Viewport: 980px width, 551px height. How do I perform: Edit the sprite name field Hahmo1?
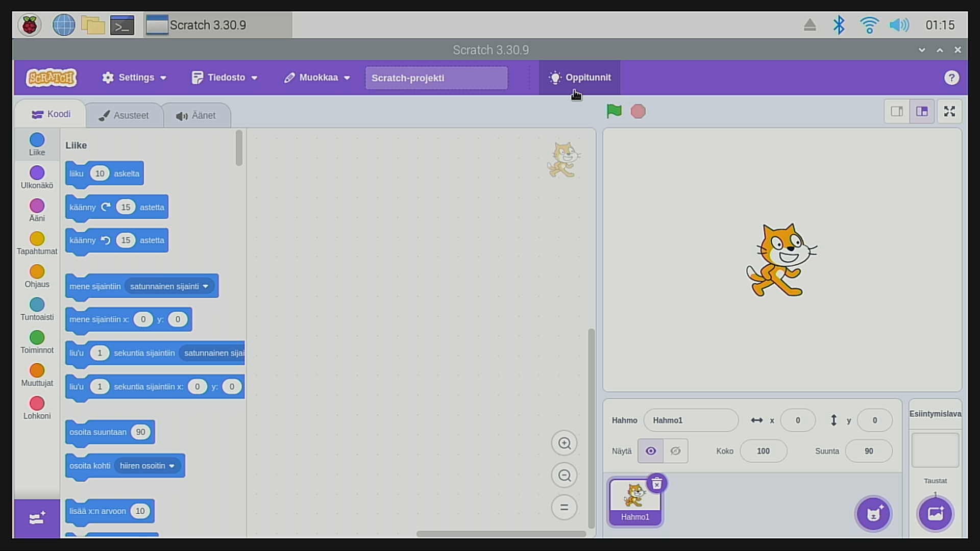coord(691,420)
